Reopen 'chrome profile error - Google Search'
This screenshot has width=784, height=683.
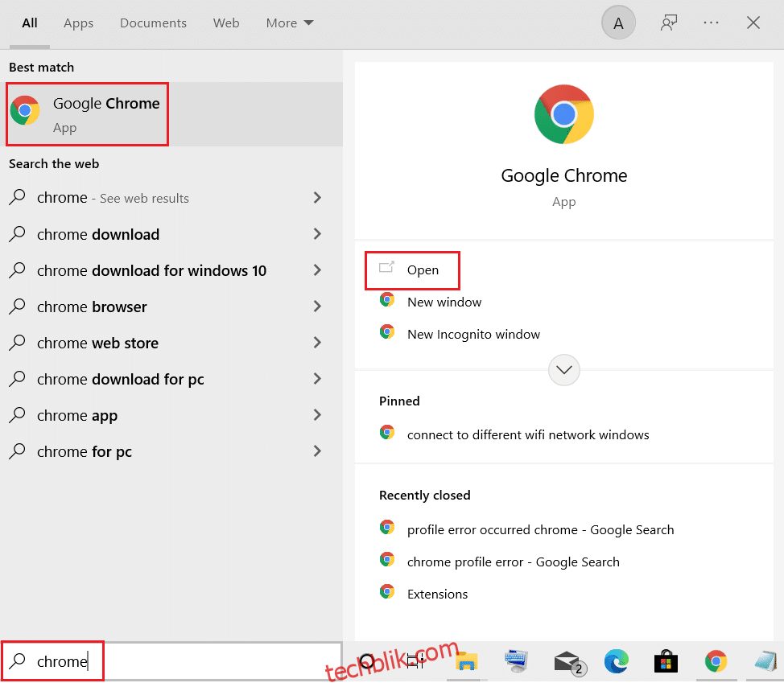pos(513,562)
